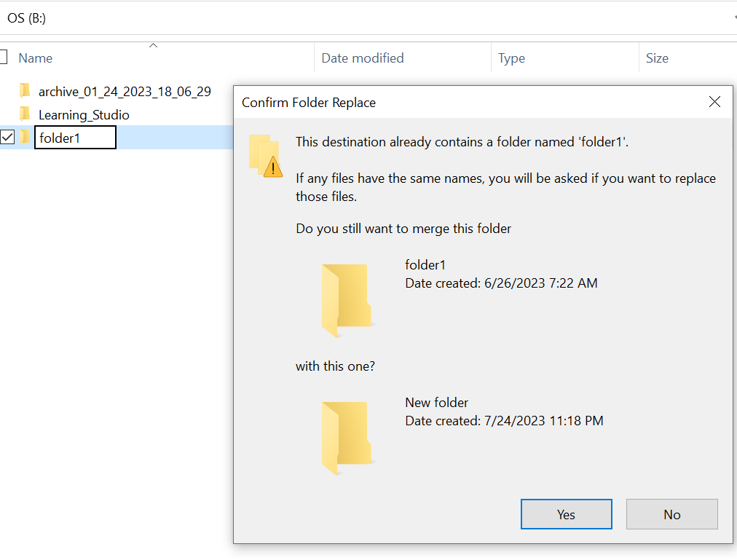Click inside the folder1 rename text field
Screen dimensions: 737x560
pyautogui.click(x=75, y=138)
